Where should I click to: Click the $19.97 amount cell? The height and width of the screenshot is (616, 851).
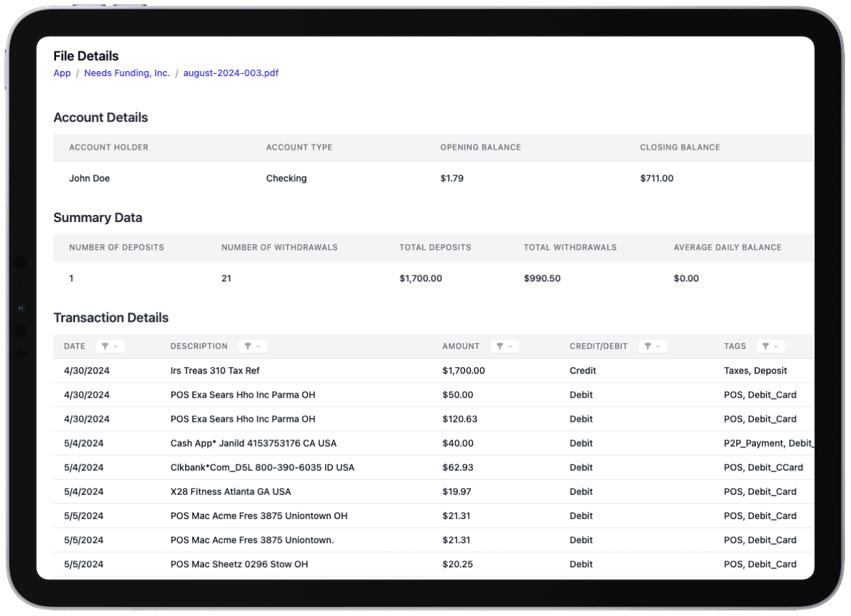pyautogui.click(x=457, y=492)
